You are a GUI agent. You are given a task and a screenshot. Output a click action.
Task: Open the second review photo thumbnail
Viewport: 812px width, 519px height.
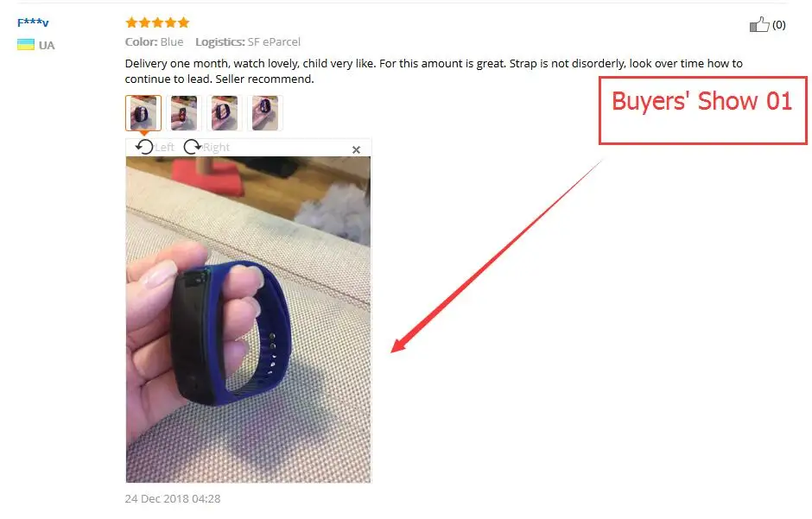click(184, 113)
